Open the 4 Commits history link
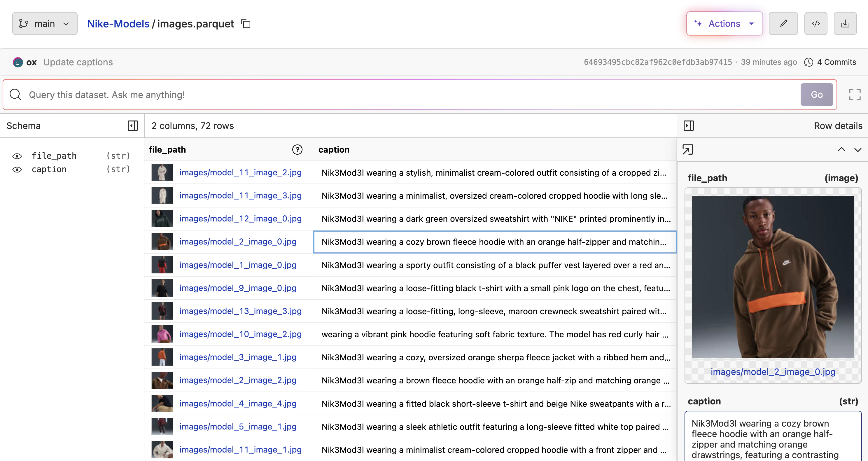868x461 pixels. tap(836, 62)
